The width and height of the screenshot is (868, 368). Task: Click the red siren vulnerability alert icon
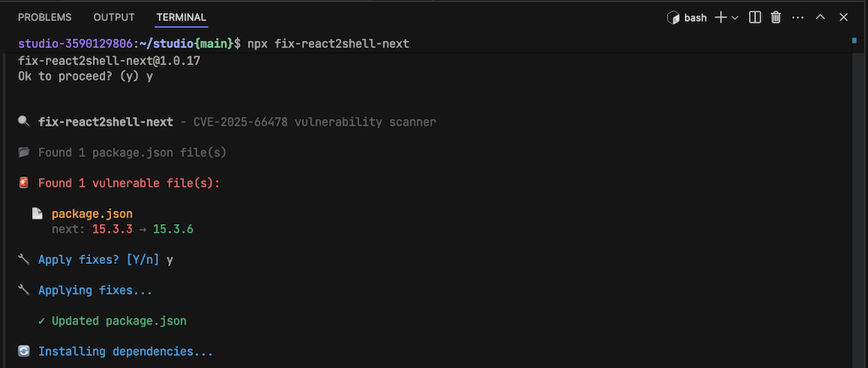(23, 183)
